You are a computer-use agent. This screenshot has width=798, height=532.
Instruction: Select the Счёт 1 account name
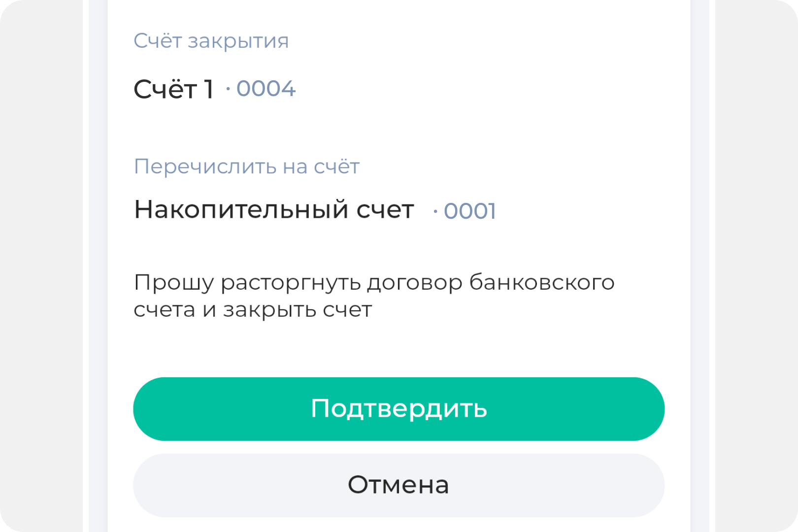pos(173,89)
